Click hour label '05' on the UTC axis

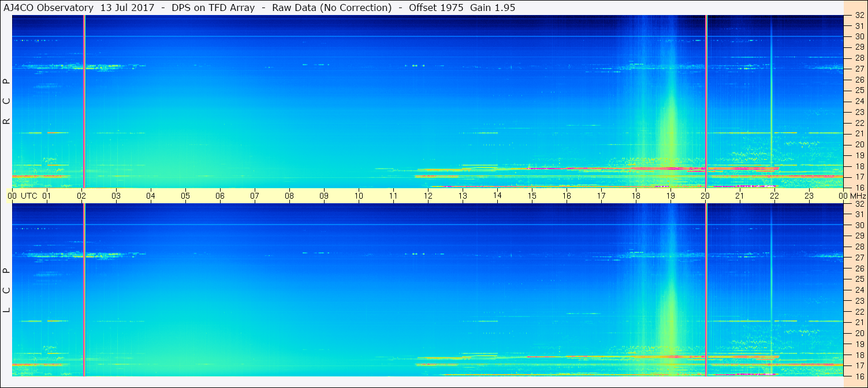pyautogui.click(x=185, y=196)
